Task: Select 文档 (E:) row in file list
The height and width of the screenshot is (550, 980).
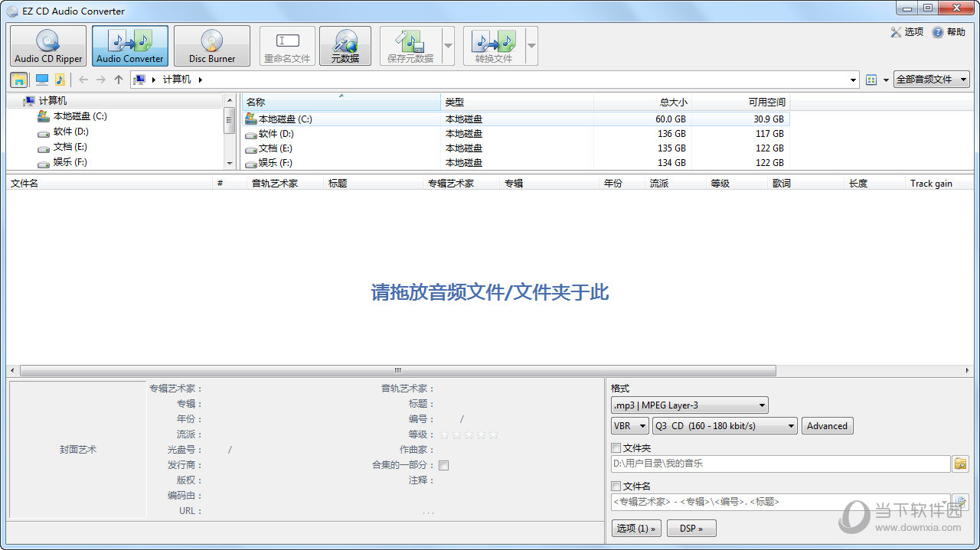Action: [x=516, y=148]
